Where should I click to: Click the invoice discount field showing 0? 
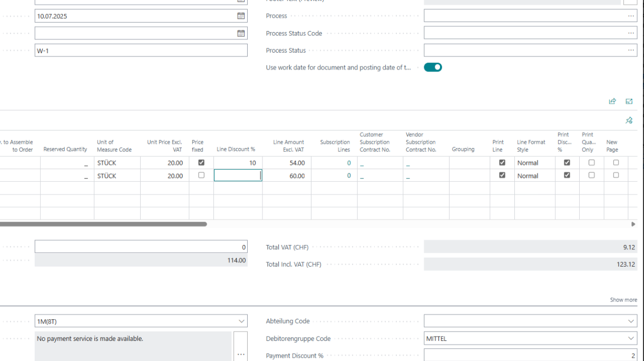pyautogui.click(x=141, y=247)
